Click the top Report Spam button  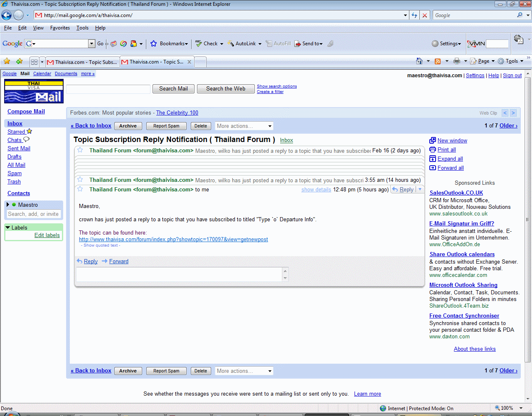(x=166, y=126)
